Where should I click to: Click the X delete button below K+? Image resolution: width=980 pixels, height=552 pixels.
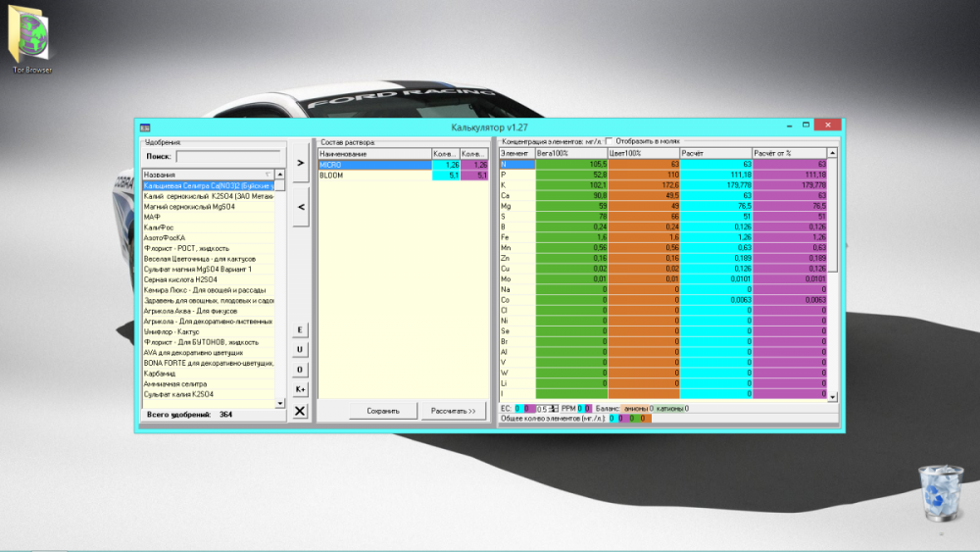[x=300, y=411]
